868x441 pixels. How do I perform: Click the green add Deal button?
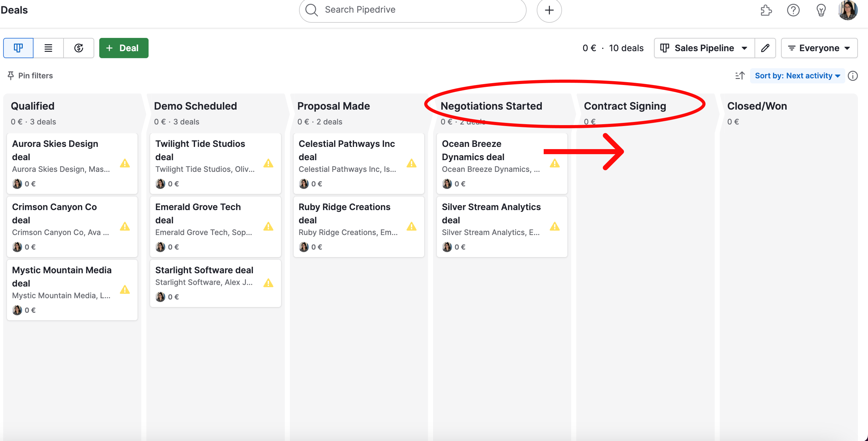coord(124,48)
